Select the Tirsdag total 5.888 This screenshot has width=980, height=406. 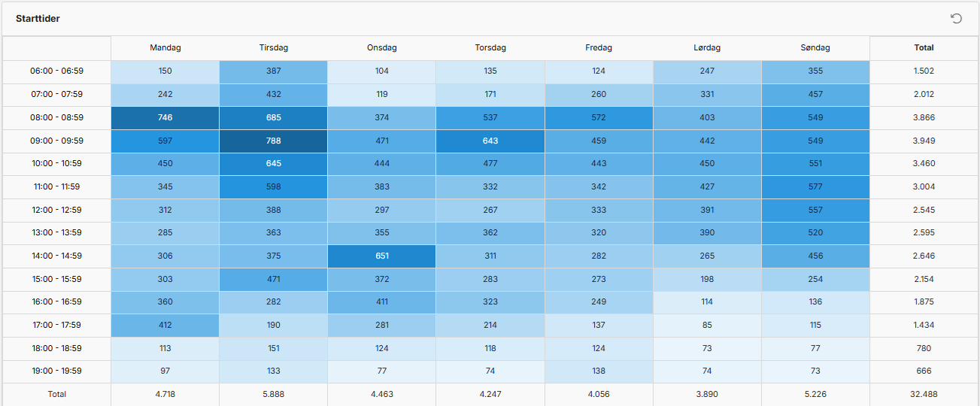273,394
